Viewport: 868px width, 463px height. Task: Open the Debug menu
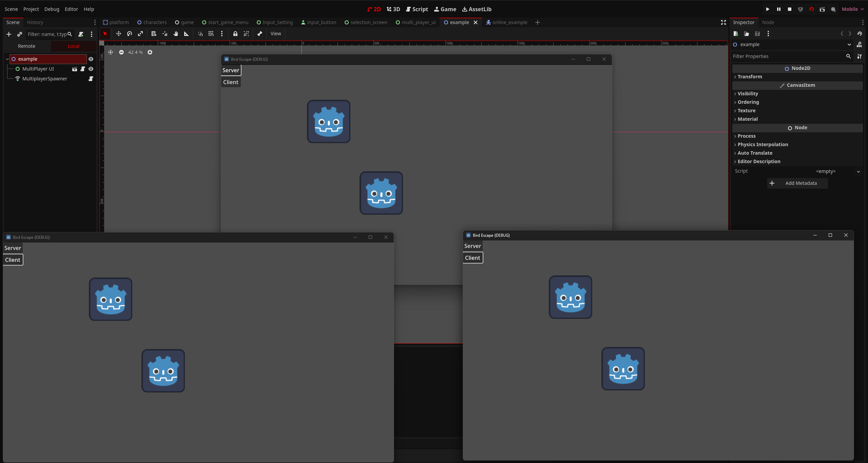click(x=52, y=9)
